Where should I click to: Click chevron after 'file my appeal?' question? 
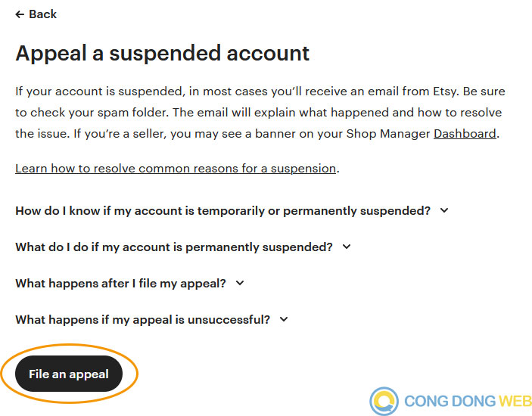pos(240,283)
